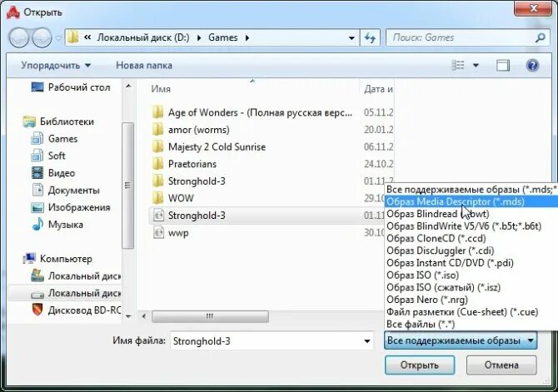This screenshot has height=392, width=558.
Task: Click the breadcrumb arrow after Локальный диск (D:)
Action: [199, 37]
